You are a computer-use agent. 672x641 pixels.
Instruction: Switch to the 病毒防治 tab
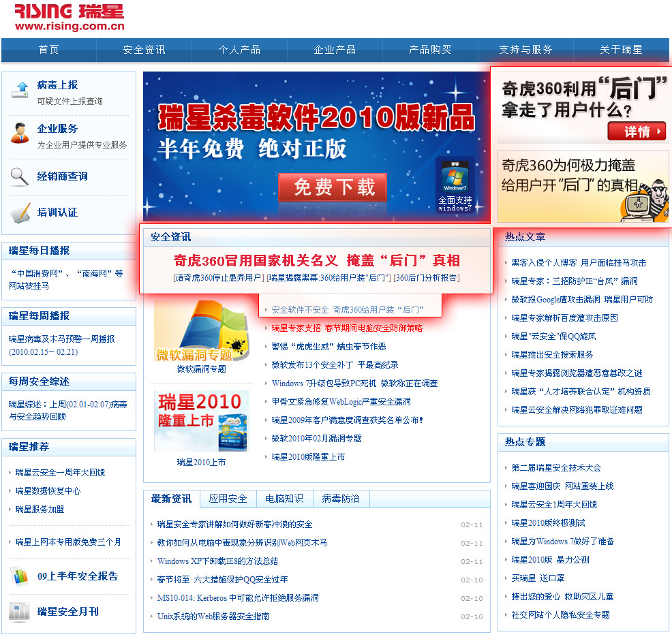pyautogui.click(x=341, y=499)
